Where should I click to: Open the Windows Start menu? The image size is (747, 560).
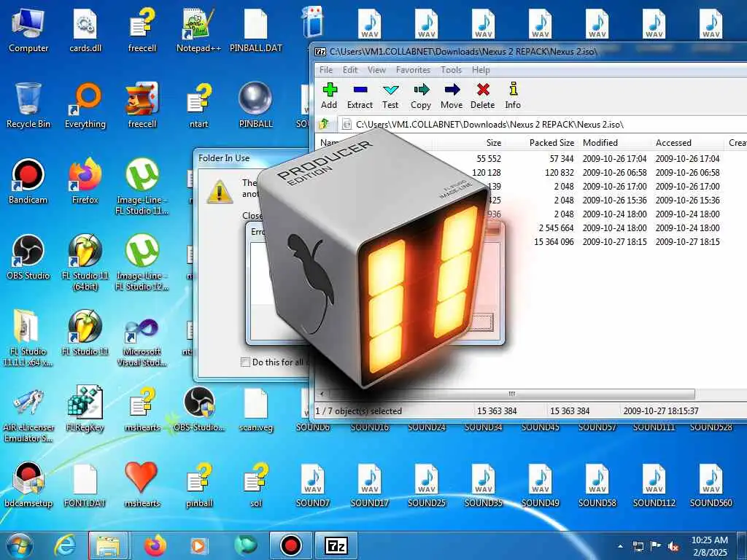click(18, 545)
